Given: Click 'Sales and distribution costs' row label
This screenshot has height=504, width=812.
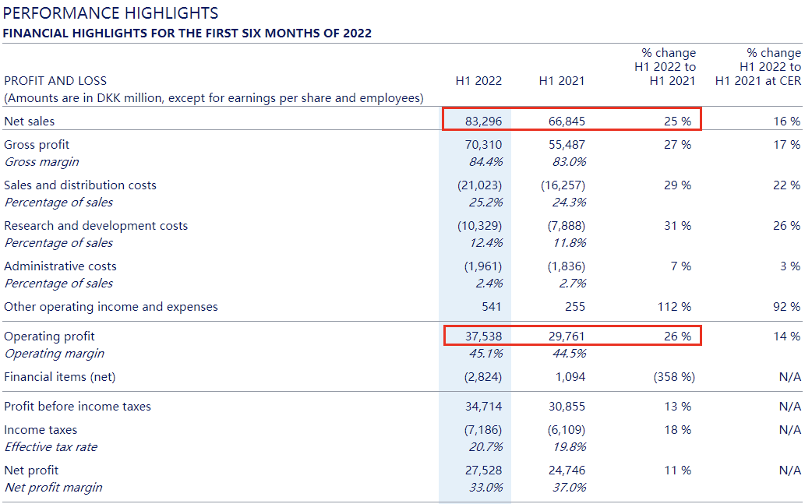Looking at the screenshot, I should coord(80,185).
